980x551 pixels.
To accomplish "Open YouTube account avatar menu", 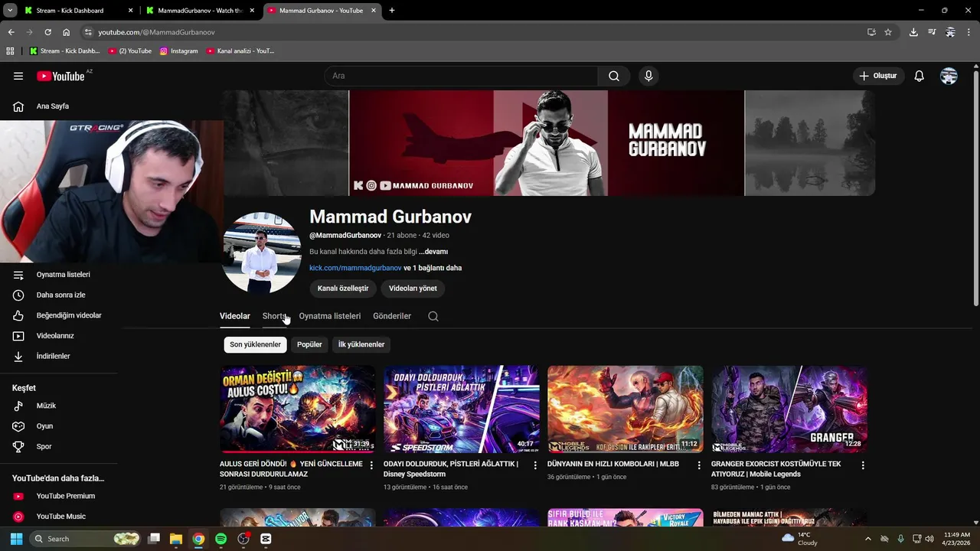I will (949, 76).
